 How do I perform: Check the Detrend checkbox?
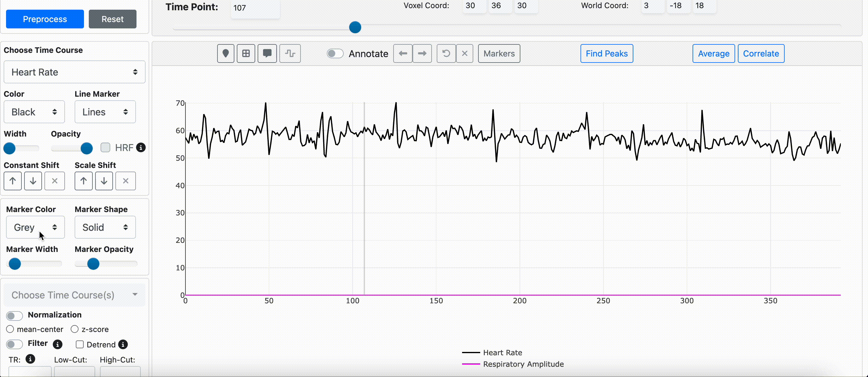(x=80, y=344)
